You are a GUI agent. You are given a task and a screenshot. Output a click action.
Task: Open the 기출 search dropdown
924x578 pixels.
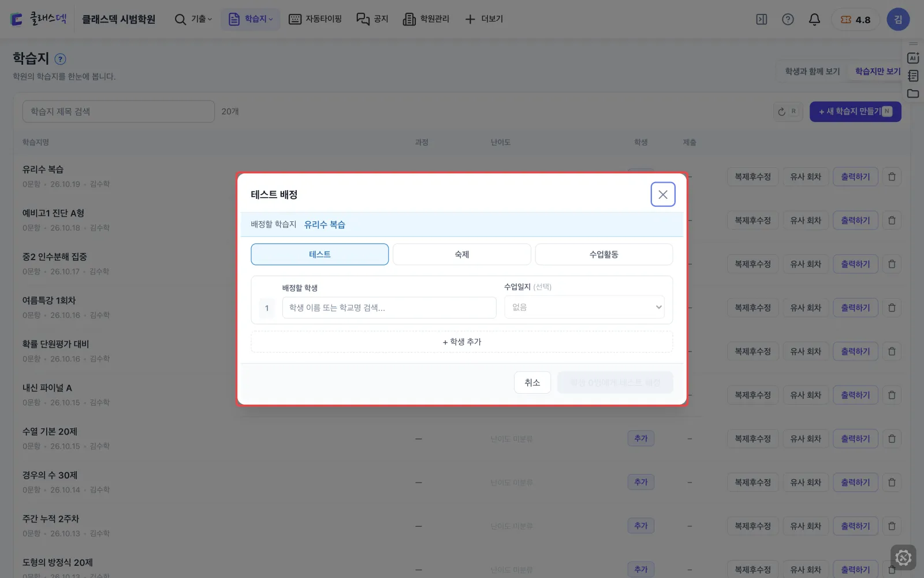[193, 20]
